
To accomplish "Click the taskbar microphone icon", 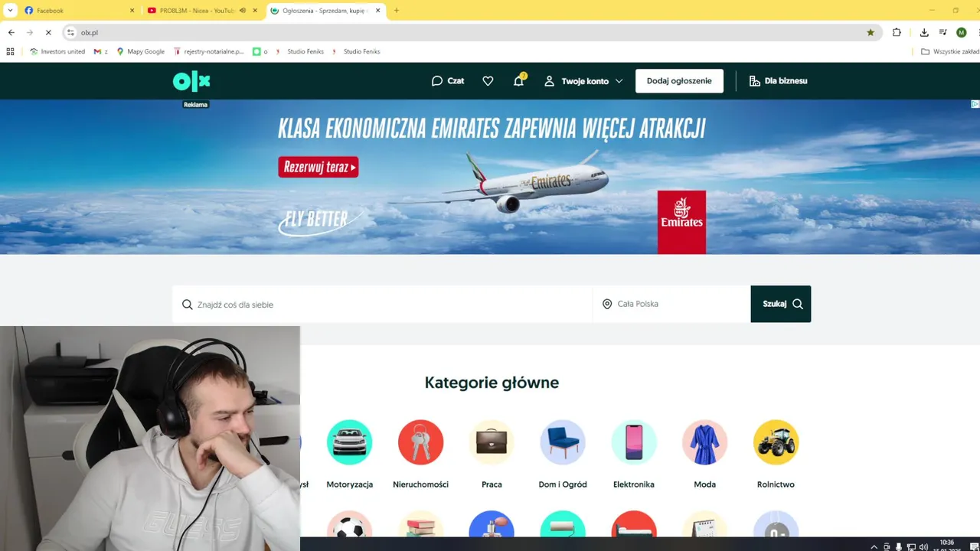I will [899, 546].
